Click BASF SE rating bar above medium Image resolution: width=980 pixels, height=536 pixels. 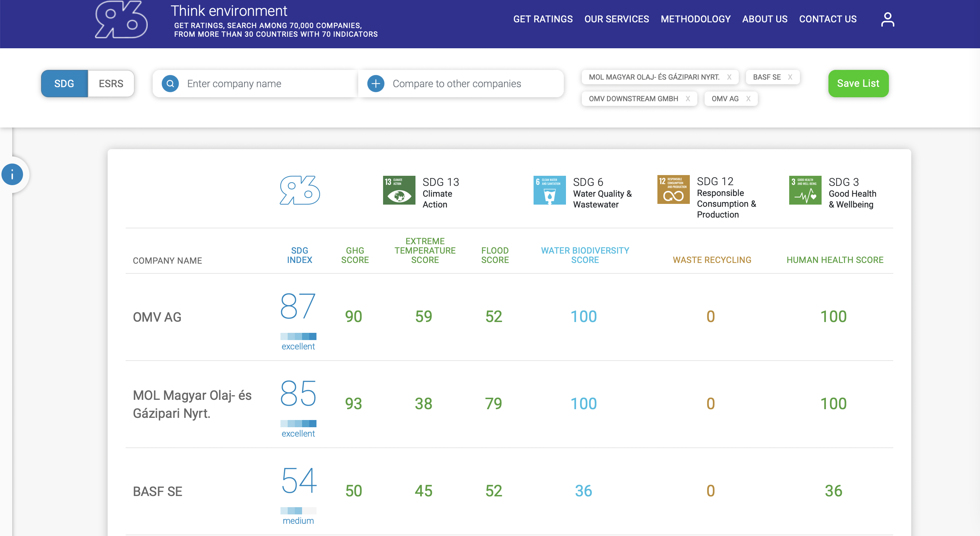pos(298,510)
